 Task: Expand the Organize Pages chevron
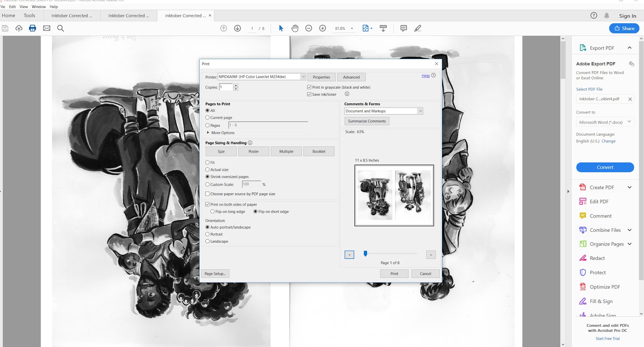tap(630, 244)
